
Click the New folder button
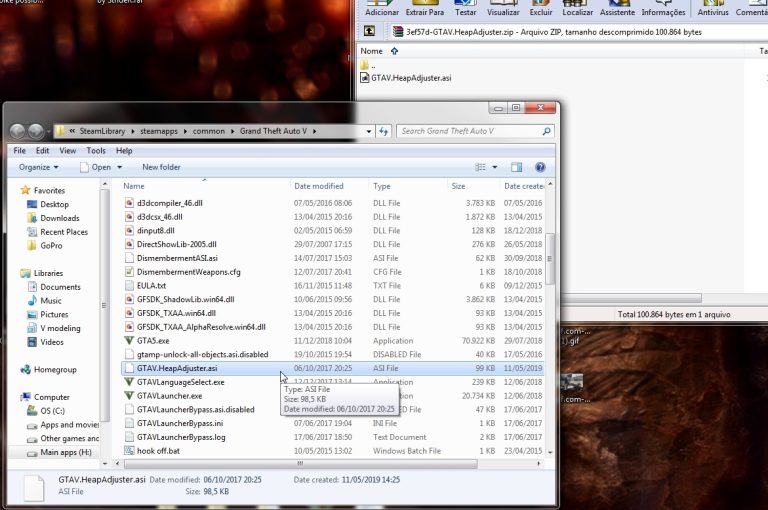[x=161, y=168]
